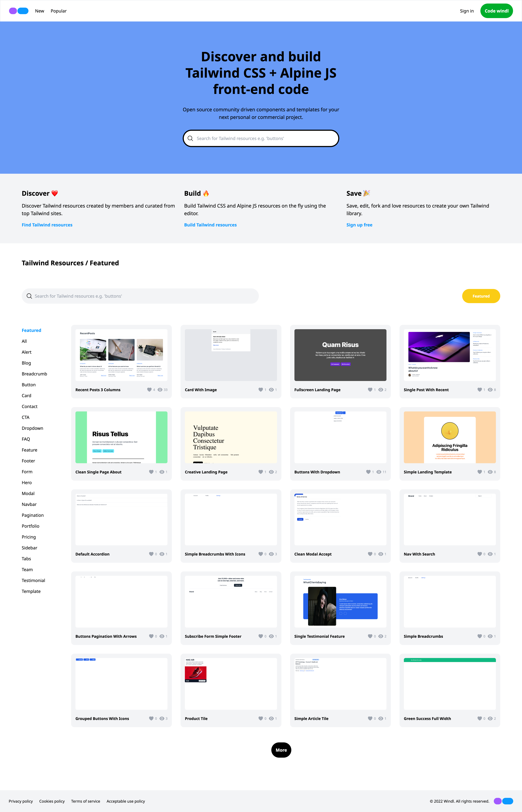This screenshot has width=522, height=812.
Task: Click the Green Success Full Width title
Action: (427, 718)
